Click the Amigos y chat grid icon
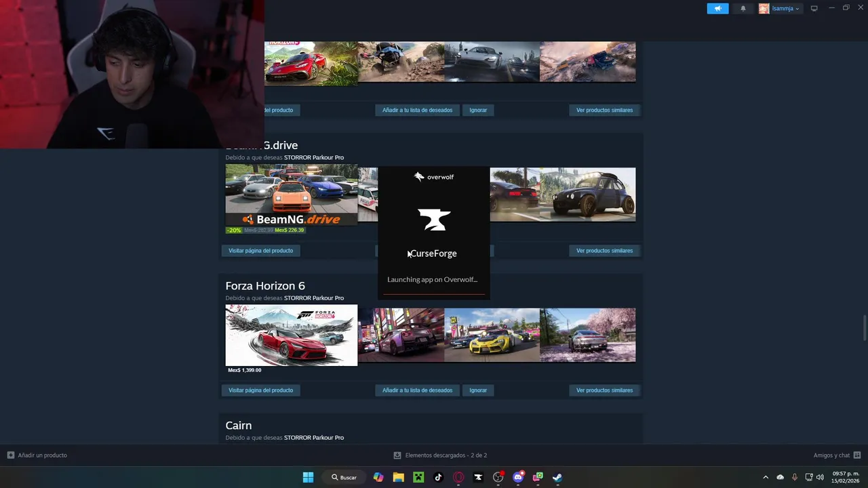 [x=857, y=455]
